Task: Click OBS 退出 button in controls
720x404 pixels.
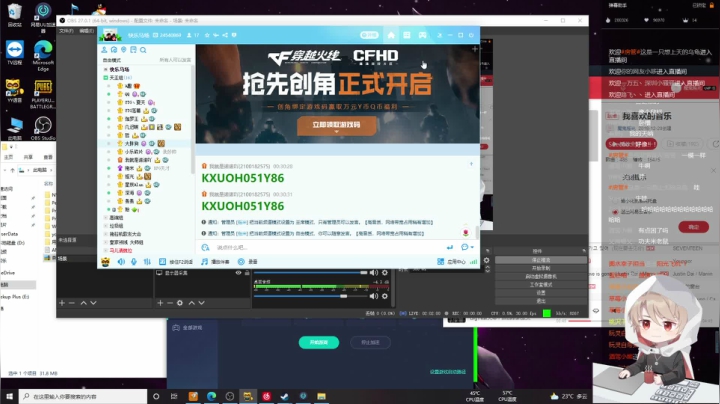Action: [540, 301]
